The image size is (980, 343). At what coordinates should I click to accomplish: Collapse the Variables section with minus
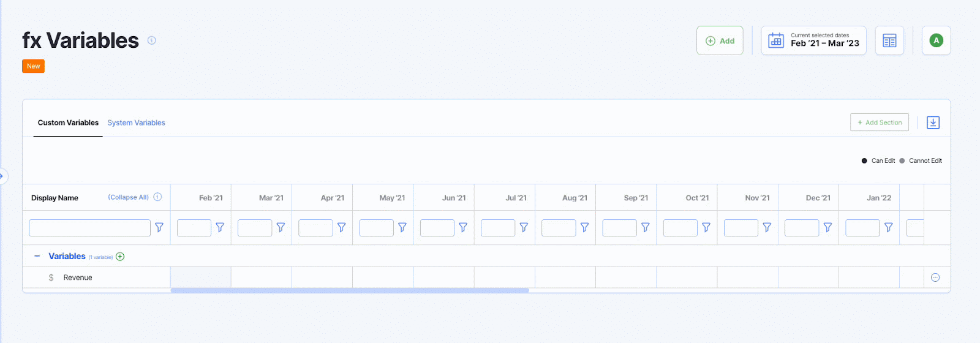coord(37,256)
